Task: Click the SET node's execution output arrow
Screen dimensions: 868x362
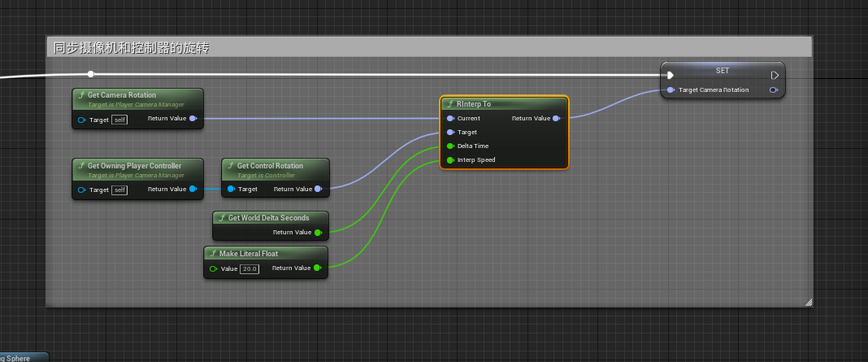Action: click(775, 75)
